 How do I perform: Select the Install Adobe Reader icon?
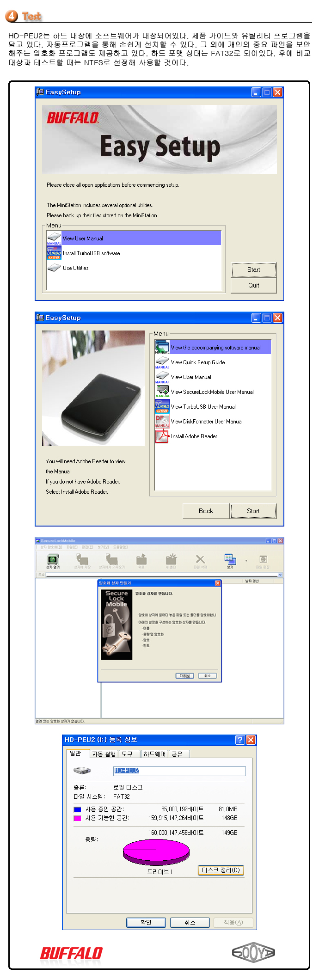coord(162,436)
